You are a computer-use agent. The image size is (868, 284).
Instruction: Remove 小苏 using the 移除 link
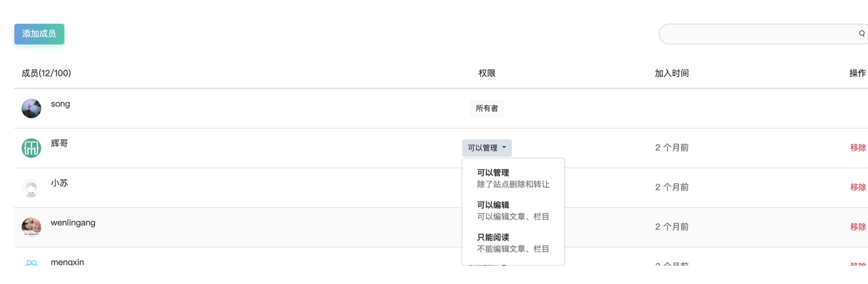(857, 187)
